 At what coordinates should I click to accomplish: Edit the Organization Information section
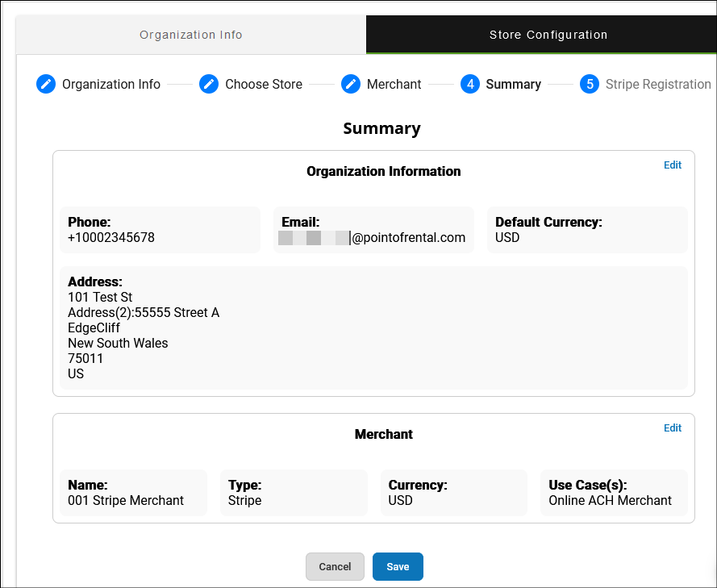point(672,165)
